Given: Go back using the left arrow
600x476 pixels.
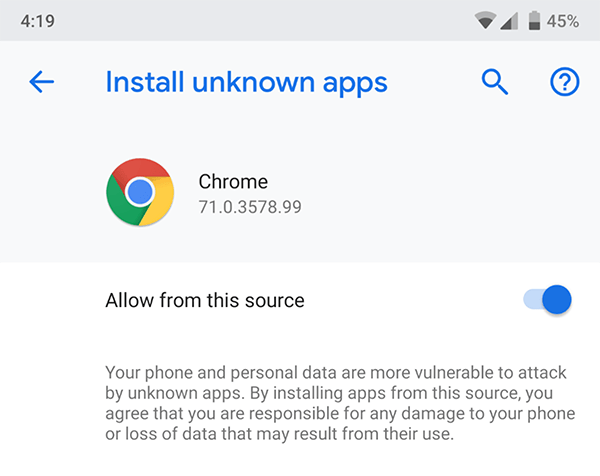Looking at the screenshot, I should (42, 82).
